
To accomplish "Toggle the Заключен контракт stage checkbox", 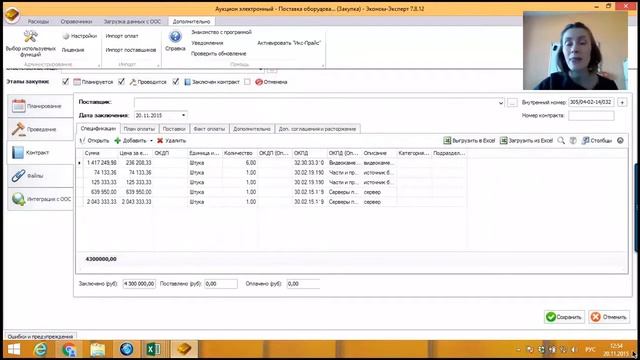I will point(176,82).
